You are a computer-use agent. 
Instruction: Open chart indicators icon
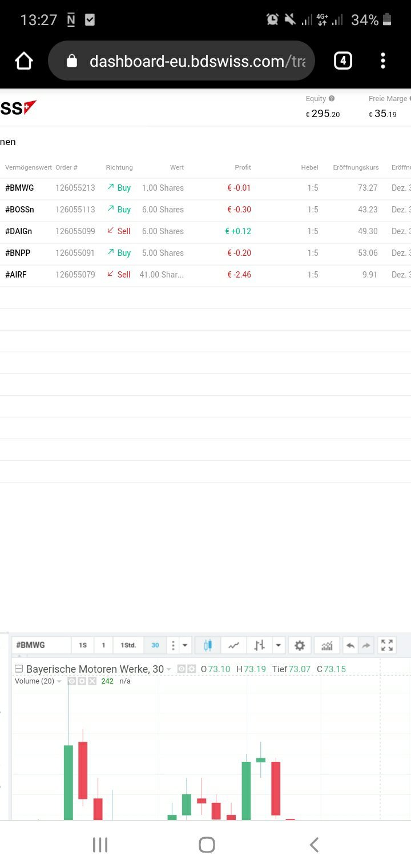pos(327,645)
